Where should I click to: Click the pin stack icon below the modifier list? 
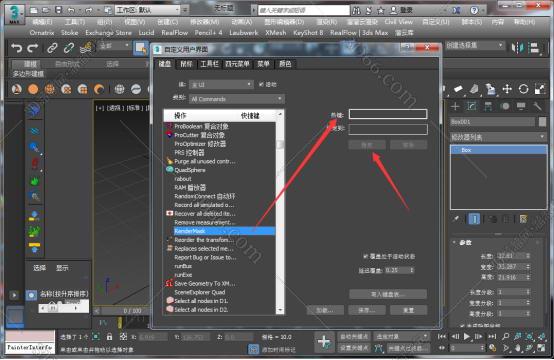click(x=456, y=219)
